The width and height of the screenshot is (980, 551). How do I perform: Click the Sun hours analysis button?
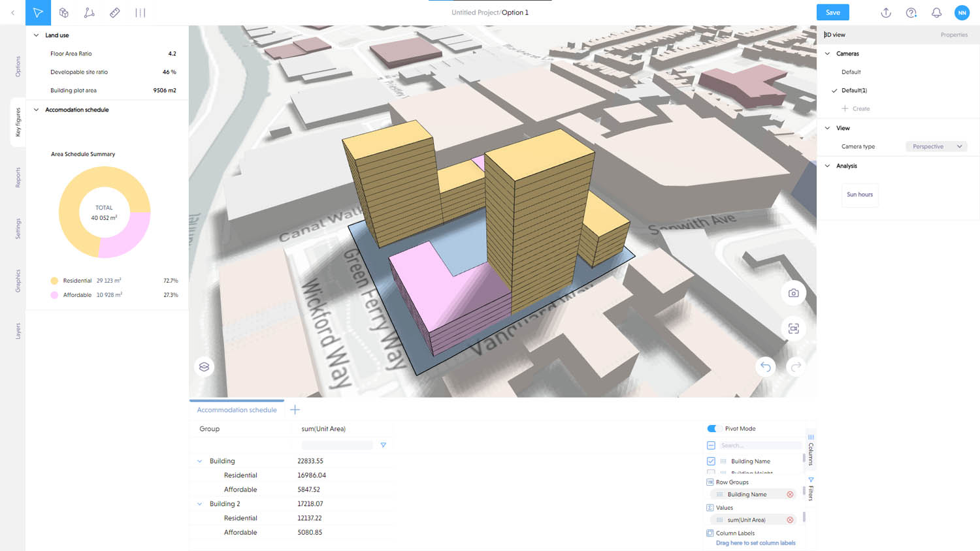point(859,195)
